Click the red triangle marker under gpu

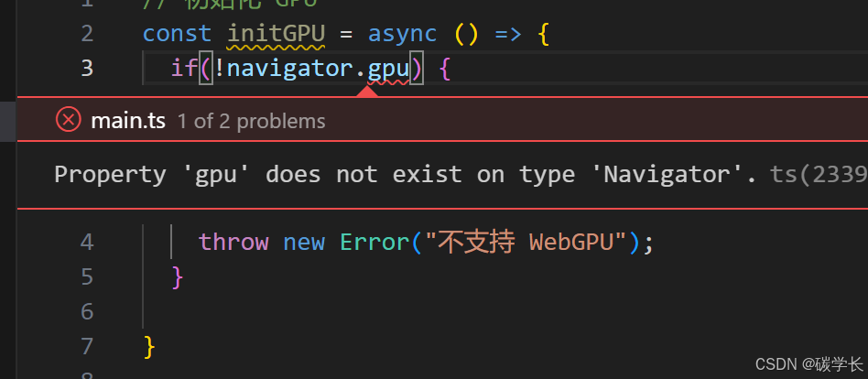[x=367, y=92]
